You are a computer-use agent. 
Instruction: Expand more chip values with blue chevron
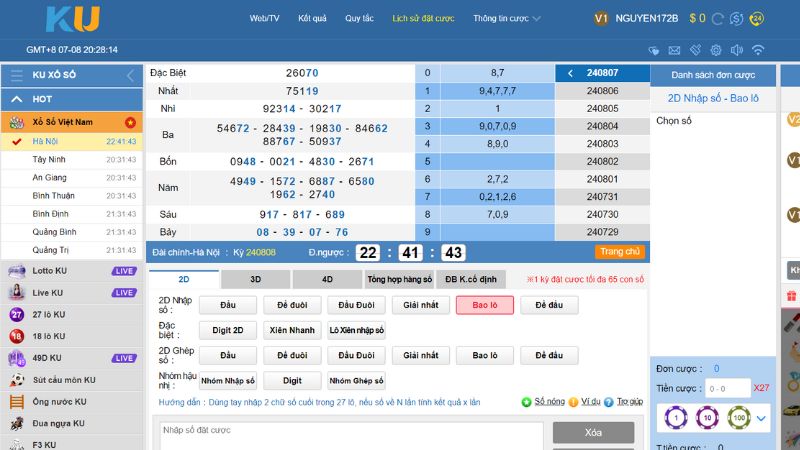[762, 418]
